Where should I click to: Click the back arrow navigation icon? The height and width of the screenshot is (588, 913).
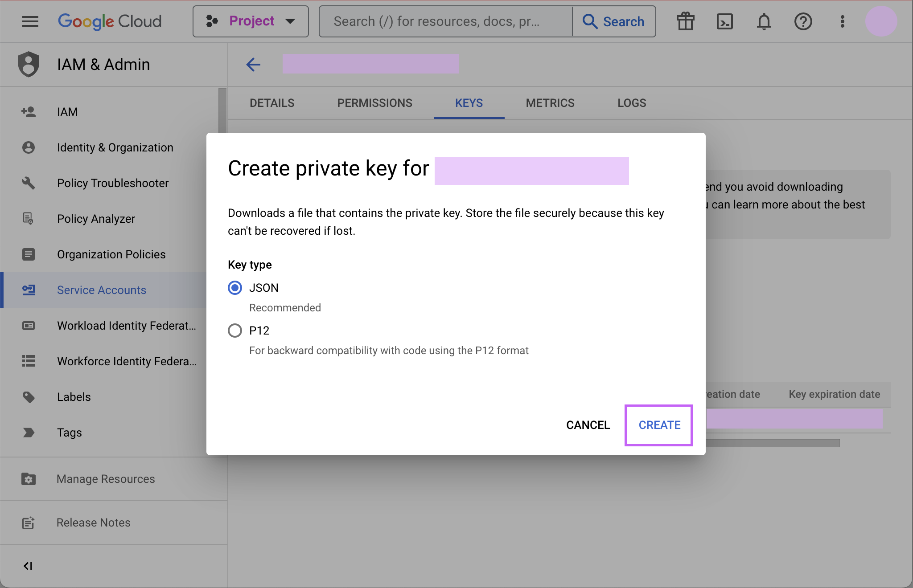tap(254, 65)
